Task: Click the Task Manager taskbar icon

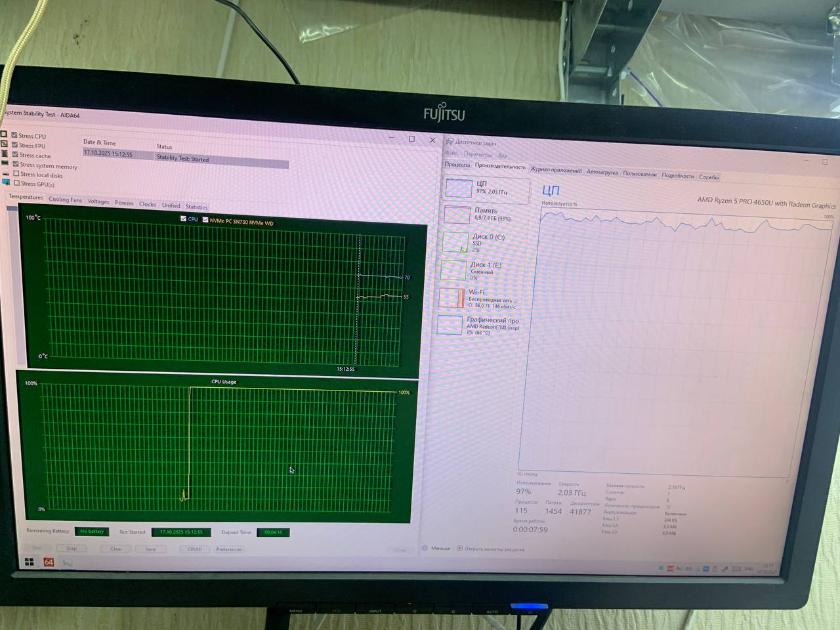Action: point(67,563)
